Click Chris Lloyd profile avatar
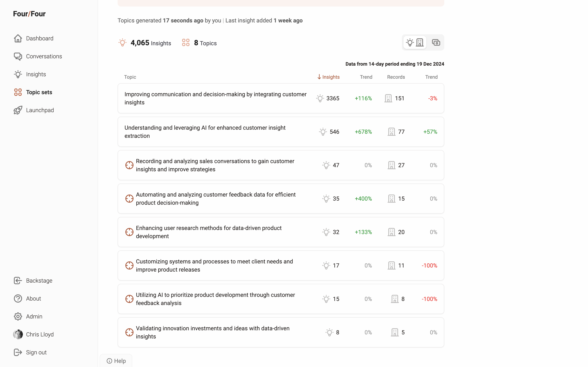The width and height of the screenshot is (588, 367). (18, 334)
